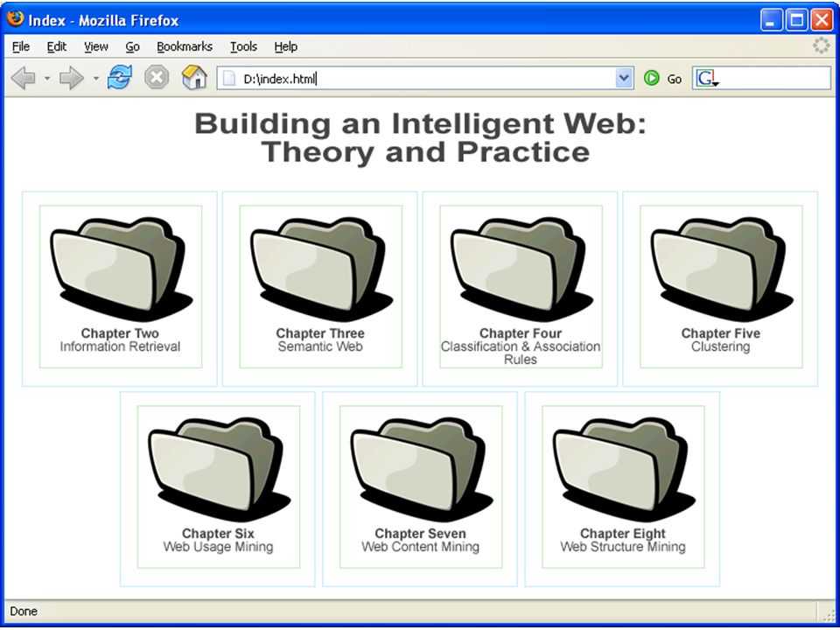
Task: Click the throbber activity indicator icon
Action: click(x=821, y=46)
